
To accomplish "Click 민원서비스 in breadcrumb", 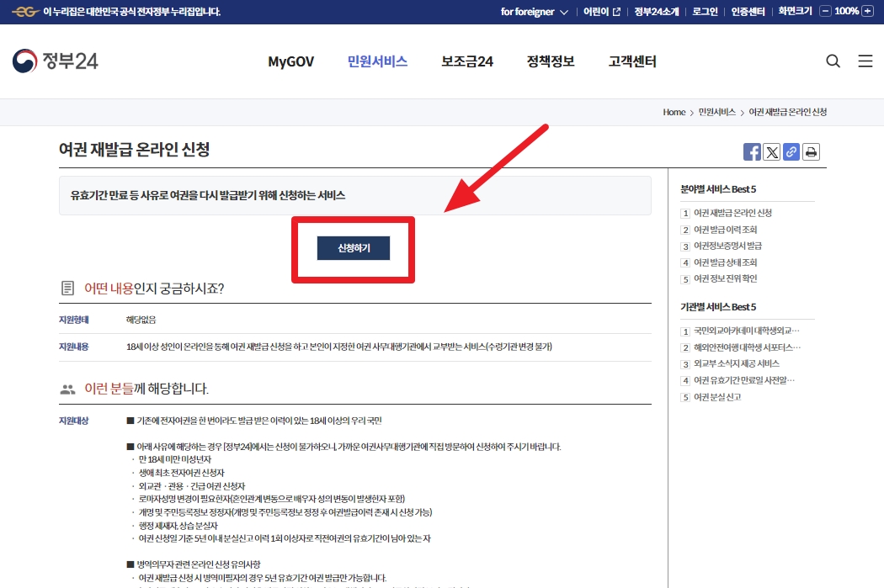I will [x=716, y=112].
